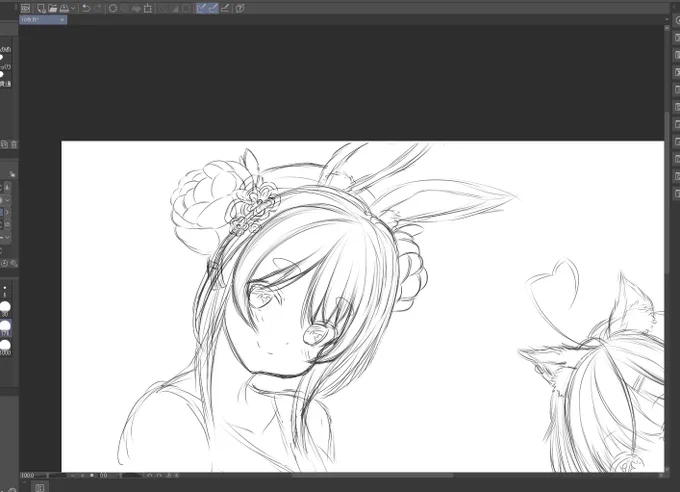Reset tool settings to initial values
The image size is (680, 492).
coord(4,263)
